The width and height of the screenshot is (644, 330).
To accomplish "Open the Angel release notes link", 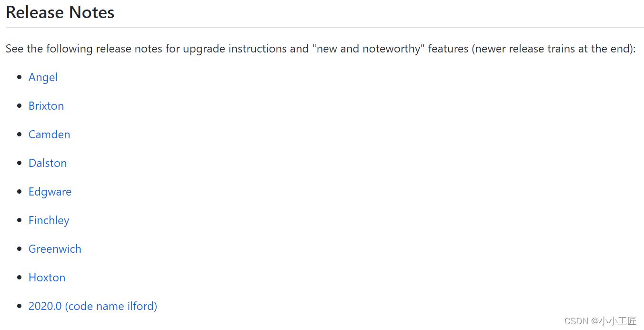I will [43, 77].
